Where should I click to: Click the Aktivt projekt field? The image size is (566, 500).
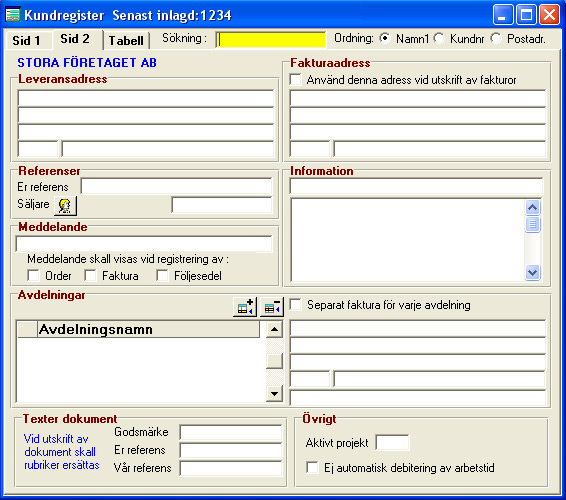(x=392, y=442)
